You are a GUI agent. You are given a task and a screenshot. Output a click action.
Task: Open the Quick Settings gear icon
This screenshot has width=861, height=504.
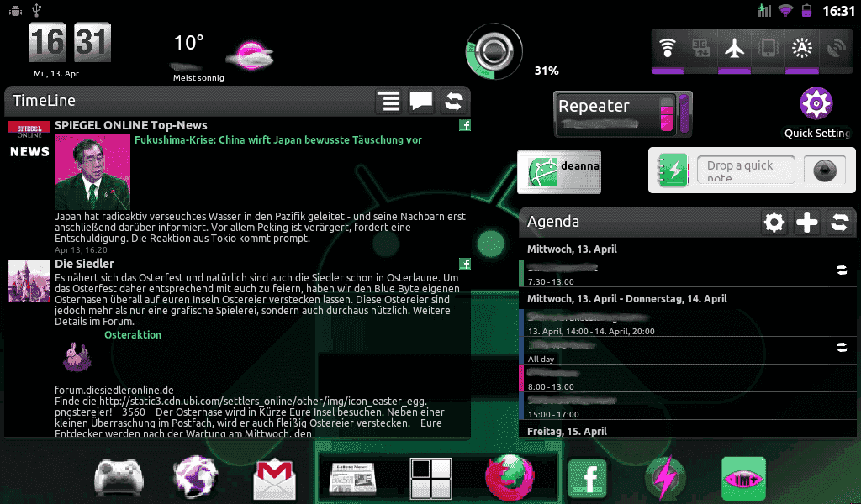point(816,103)
